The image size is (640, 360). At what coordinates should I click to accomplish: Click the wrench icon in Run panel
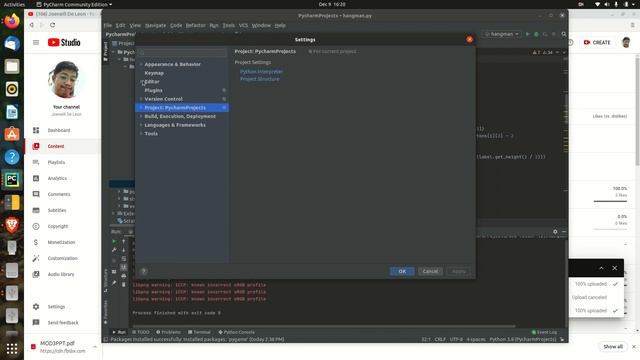point(114,250)
